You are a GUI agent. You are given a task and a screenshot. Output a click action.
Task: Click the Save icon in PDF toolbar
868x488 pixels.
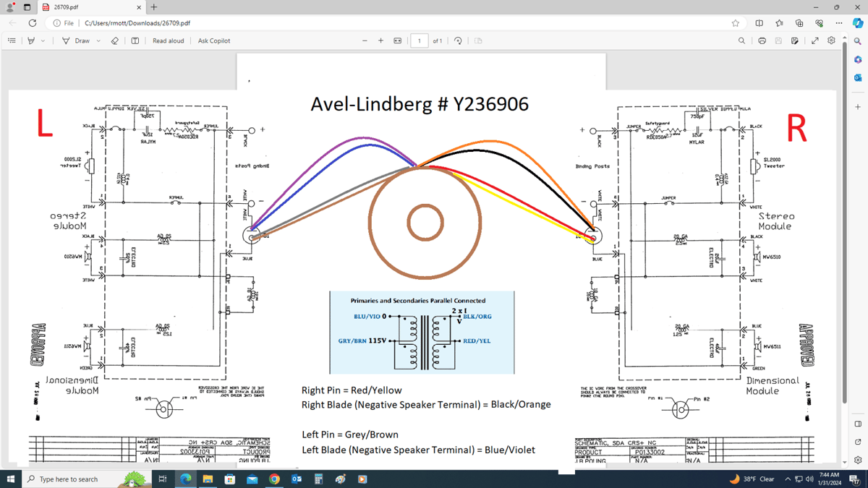point(778,41)
